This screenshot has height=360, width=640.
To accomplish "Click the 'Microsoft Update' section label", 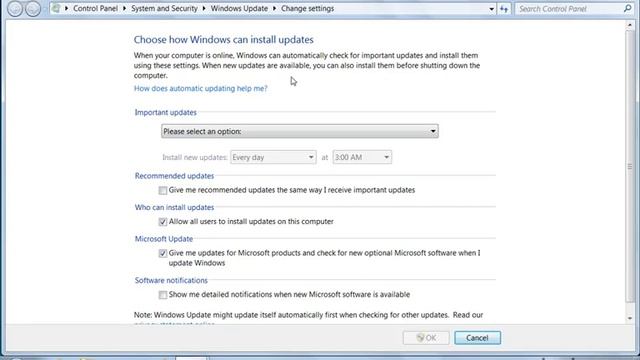I will (164, 239).
